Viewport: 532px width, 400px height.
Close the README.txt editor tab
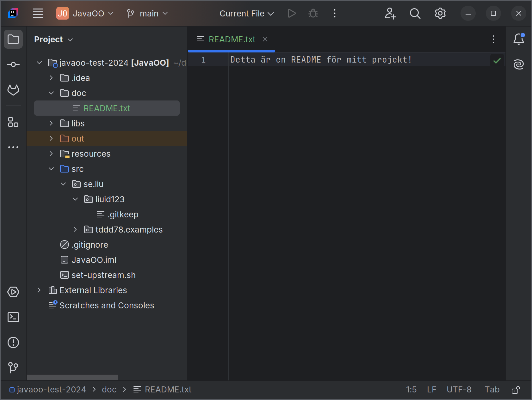(265, 39)
